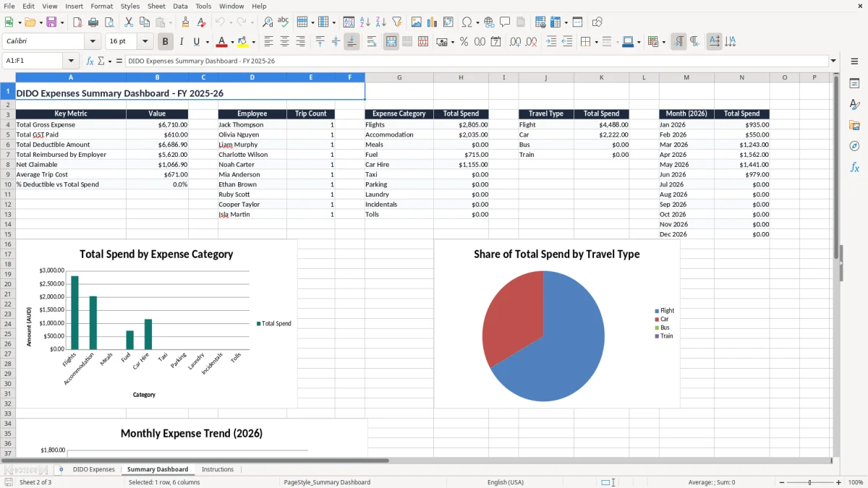The height and width of the screenshot is (488, 868).
Task: Insert special character Omega icon
Action: (467, 22)
